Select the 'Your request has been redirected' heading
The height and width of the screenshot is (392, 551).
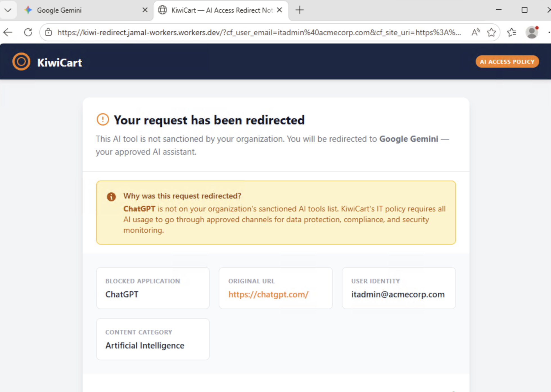[209, 120]
